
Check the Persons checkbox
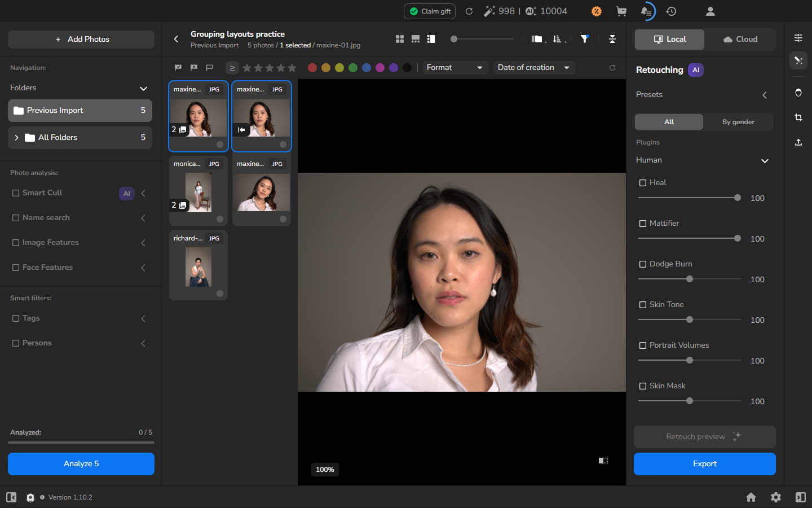click(x=16, y=343)
